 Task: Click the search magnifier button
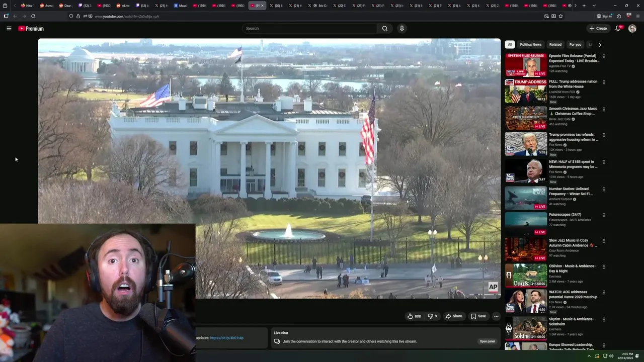coord(385,29)
